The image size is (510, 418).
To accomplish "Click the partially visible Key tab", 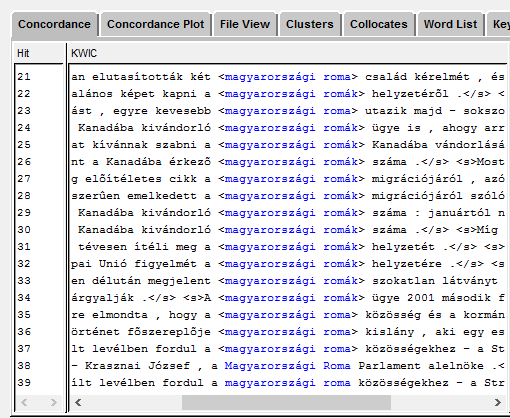I will [x=500, y=24].
